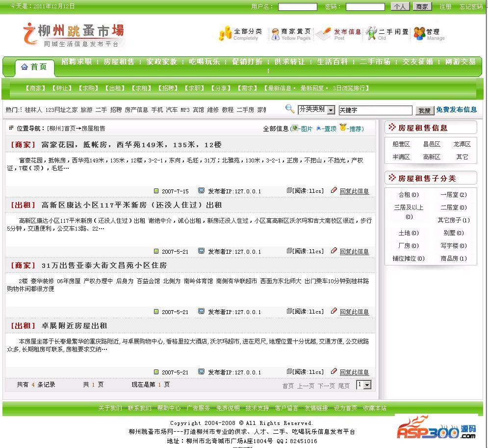Open 二手闲置 Old recycle icon
488x448 pixels.
click(x=371, y=33)
